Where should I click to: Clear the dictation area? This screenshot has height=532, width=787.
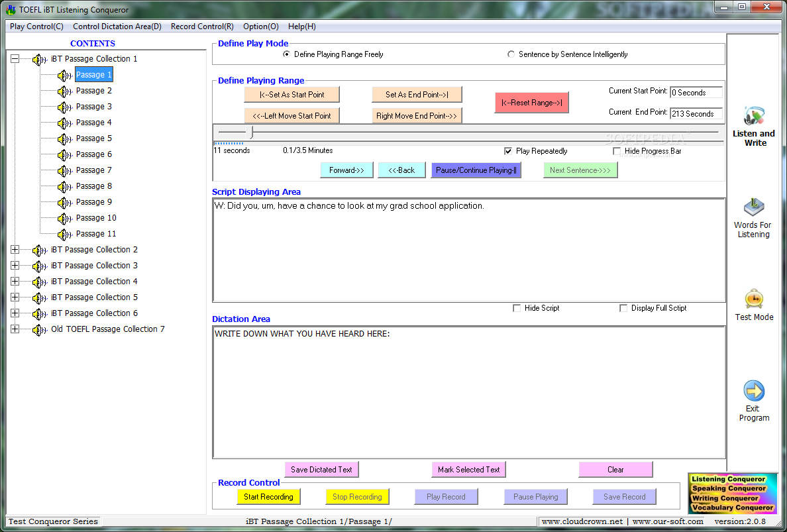615,470
